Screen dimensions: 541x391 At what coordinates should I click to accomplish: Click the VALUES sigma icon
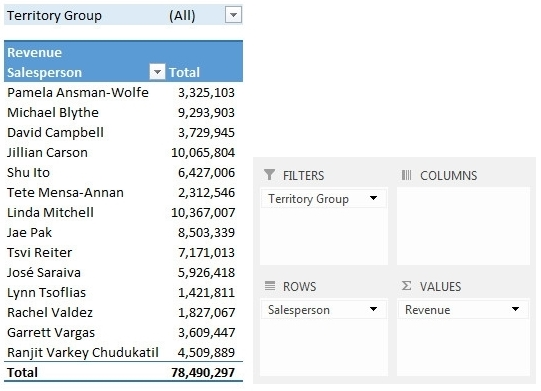[406, 286]
